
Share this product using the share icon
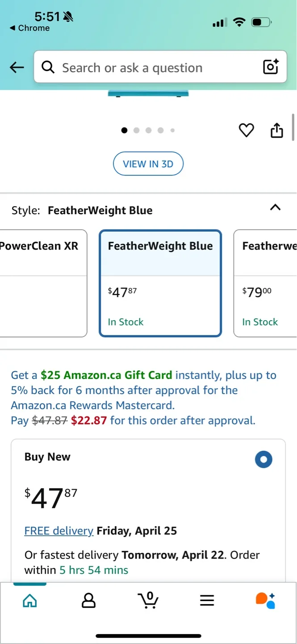pyautogui.click(x=276, y=130)
